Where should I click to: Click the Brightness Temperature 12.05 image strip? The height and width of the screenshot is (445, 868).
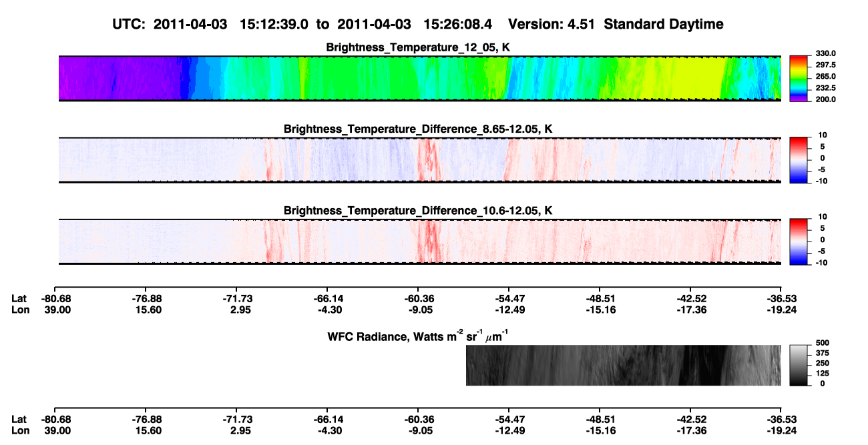click(x=420, y=78)
